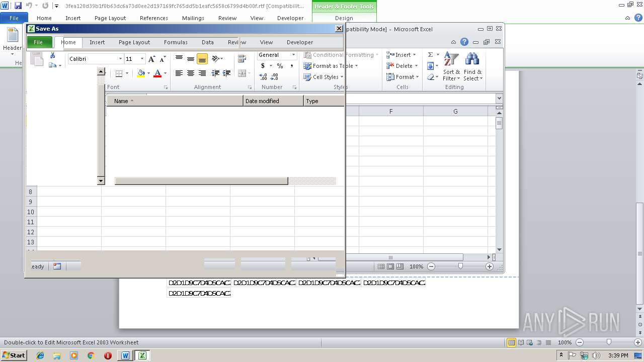Click the red Font Color icon
This screenshot has width=644, height=362.
pos(157,73)
